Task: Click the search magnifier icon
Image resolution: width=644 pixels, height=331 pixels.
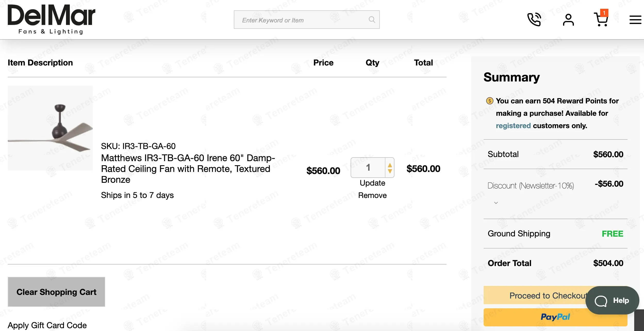Action: tap(372, 20)
